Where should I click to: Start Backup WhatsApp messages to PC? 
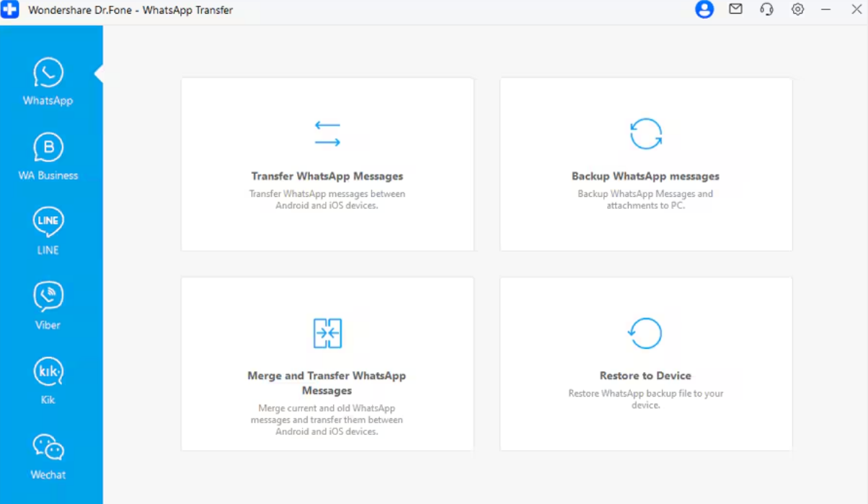[646, 176]
